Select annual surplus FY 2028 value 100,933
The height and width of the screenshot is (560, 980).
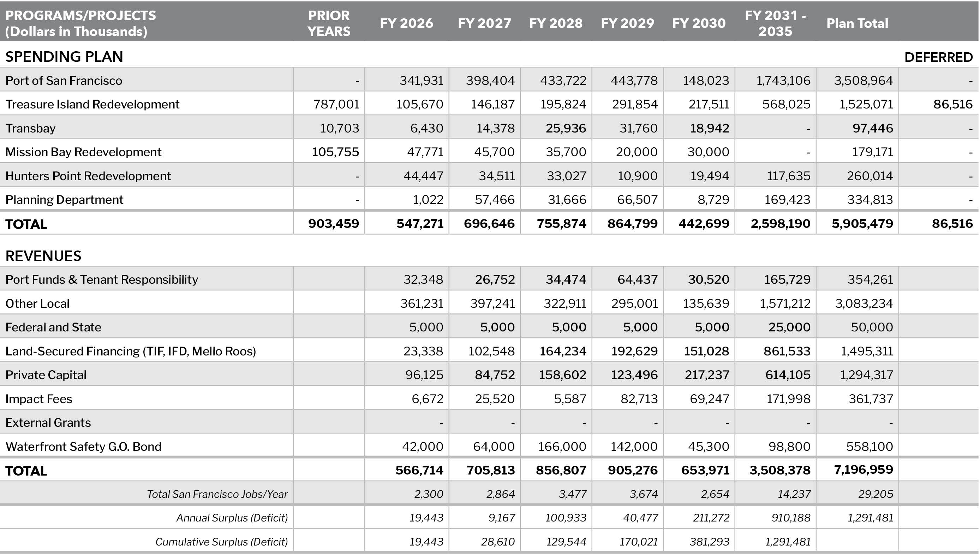[566, 518]
